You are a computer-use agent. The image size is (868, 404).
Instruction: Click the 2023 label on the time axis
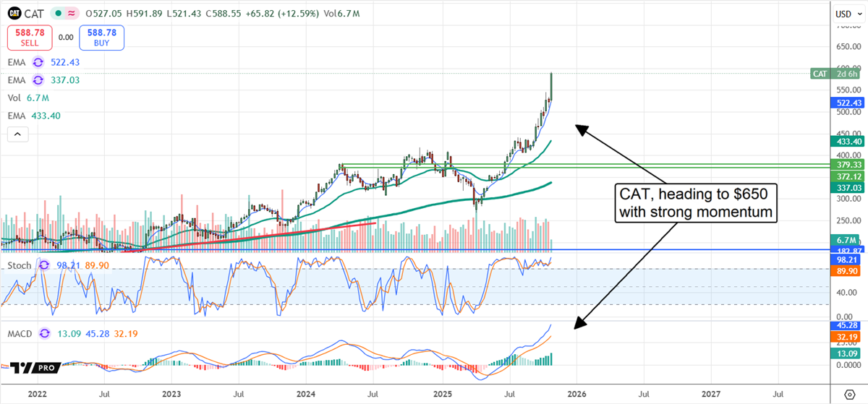click(x=171, y=395)
